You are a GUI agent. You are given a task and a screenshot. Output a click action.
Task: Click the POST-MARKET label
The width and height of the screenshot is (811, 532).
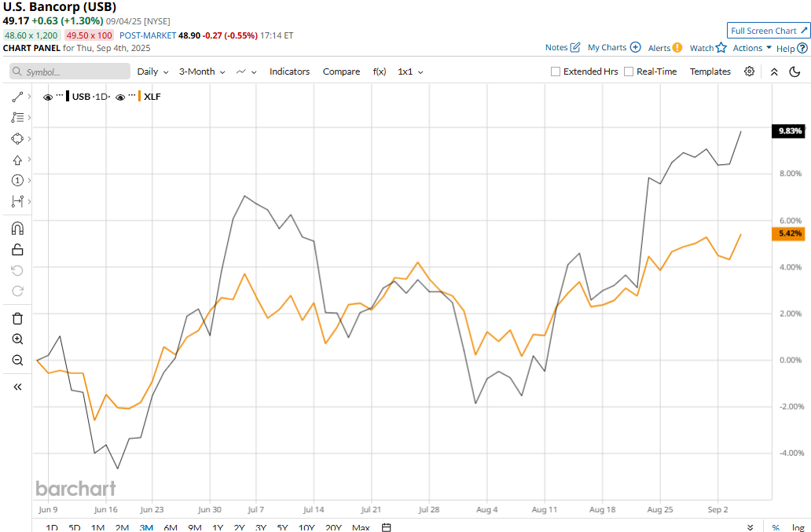pos(148,35)
